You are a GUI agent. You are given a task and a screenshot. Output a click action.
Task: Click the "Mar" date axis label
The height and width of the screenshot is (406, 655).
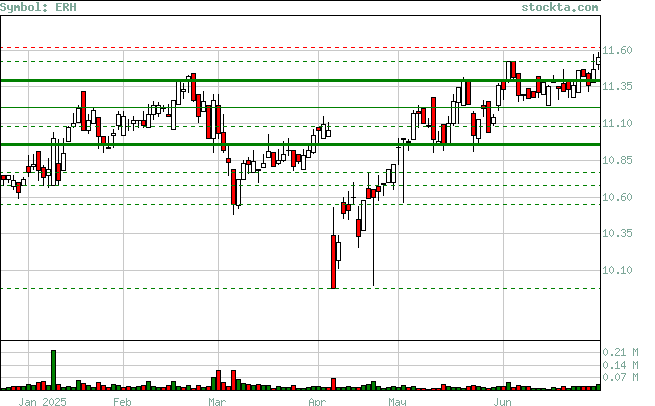(217, 401)
